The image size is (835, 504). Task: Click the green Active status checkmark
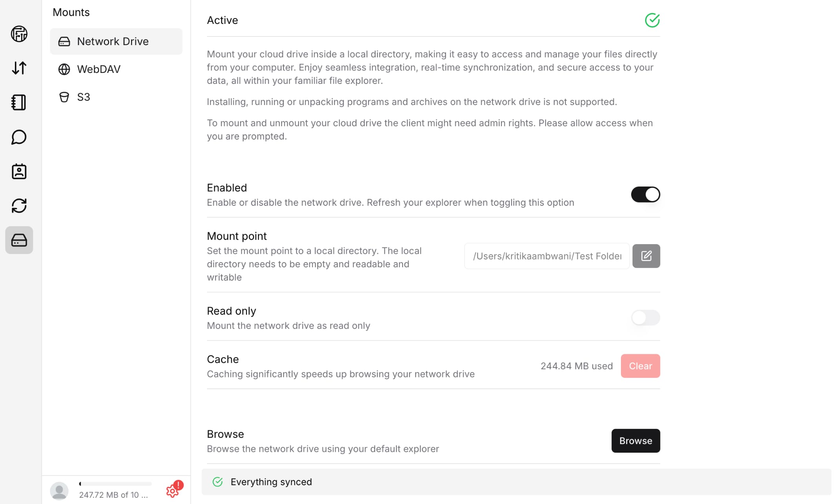pos(652,20)
